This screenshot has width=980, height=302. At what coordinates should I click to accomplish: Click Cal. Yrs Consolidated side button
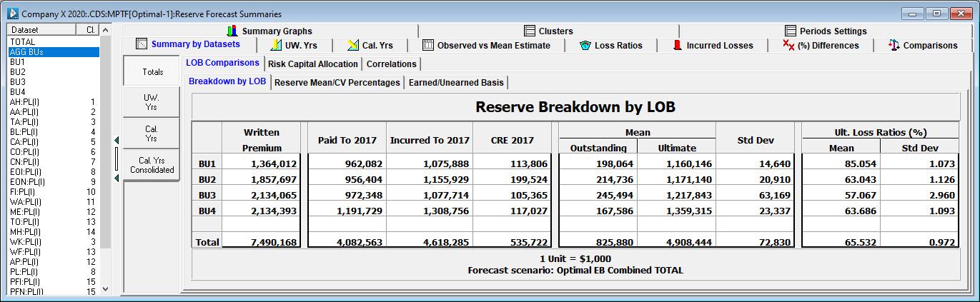(x=151, y=165)
